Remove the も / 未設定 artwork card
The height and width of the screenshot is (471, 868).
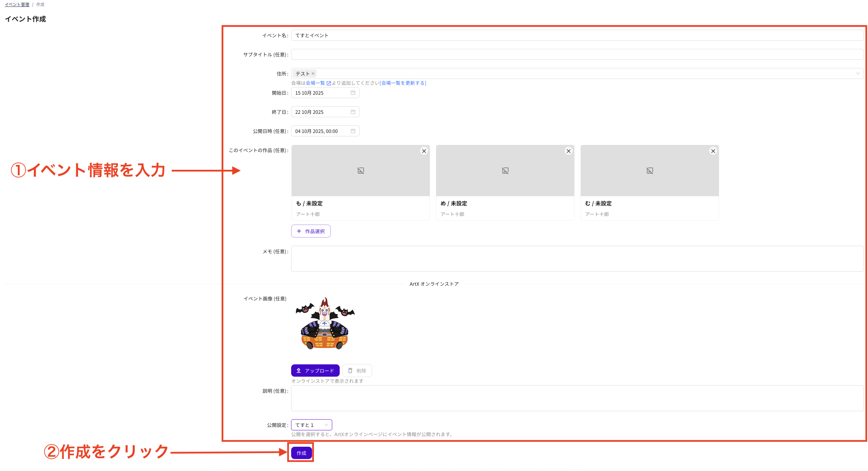424,151
